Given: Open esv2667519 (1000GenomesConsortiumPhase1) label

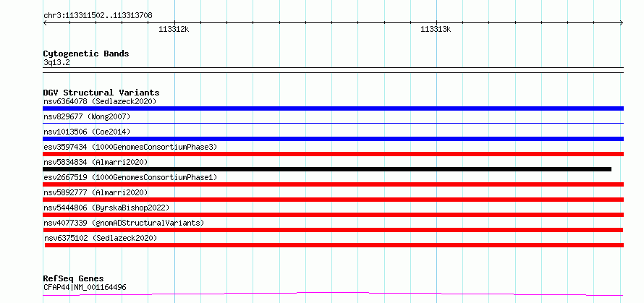Looking at the screenshot, I should click(130, 177).
